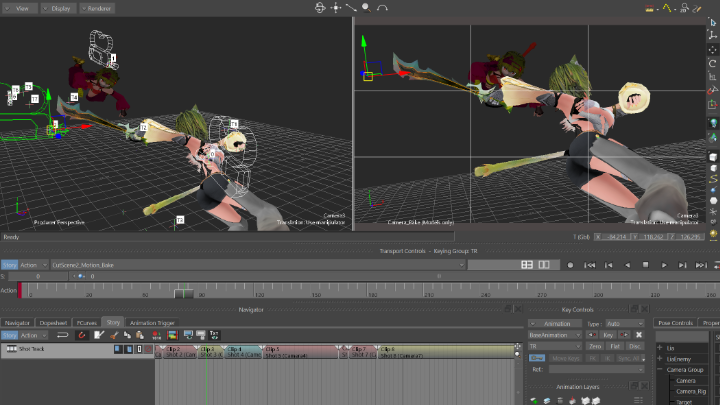Click the Story red record icon
Viewport: 720px width, 405px height.
(156, 335)
